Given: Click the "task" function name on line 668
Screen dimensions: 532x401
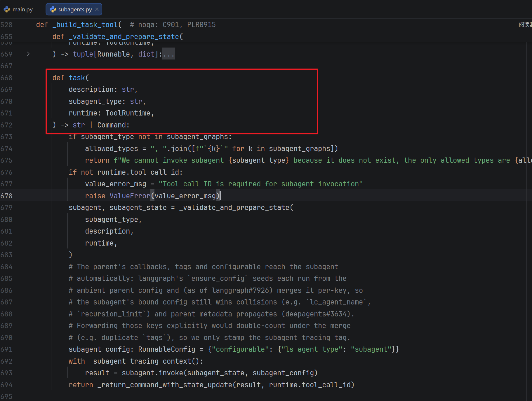Looking at the screenshot, I should click(x=77, y=78).
